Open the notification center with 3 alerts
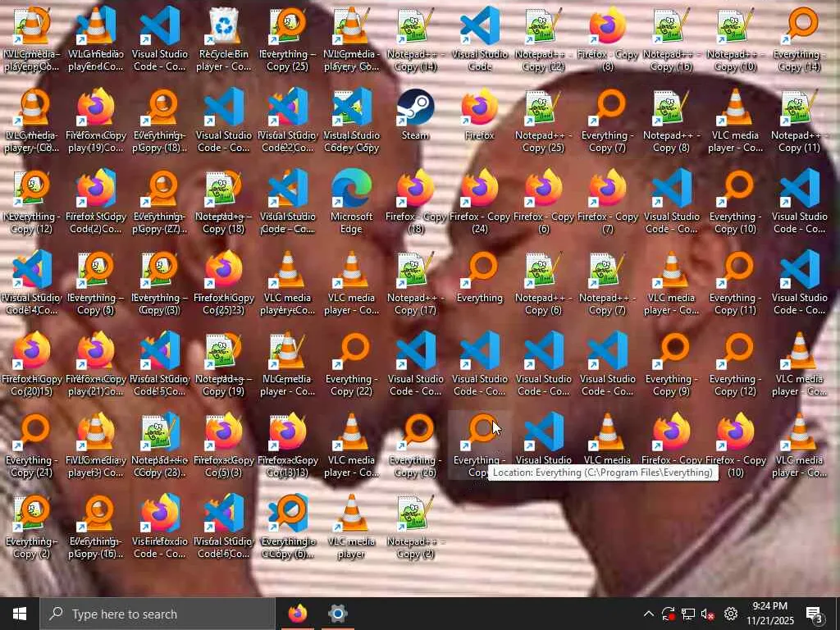The width and height of the screenshot is (840, 630). pos(815,614)
